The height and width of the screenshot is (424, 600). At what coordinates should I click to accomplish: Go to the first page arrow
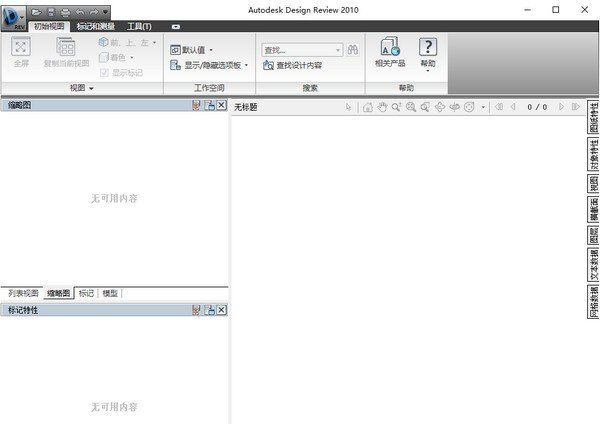click(499, 107)
